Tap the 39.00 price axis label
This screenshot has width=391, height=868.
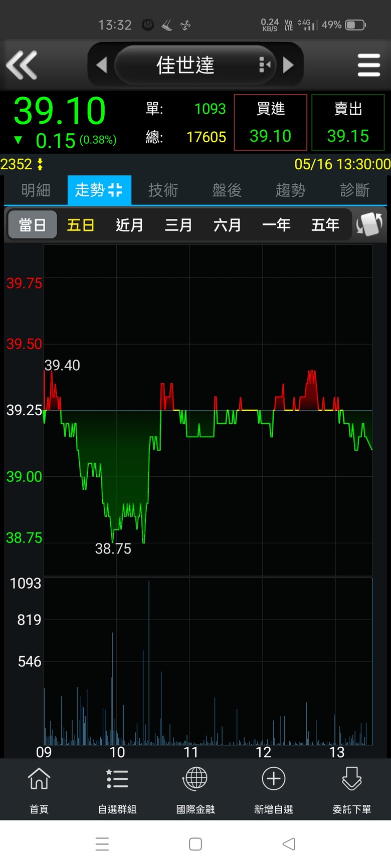(x=24, y=476)
